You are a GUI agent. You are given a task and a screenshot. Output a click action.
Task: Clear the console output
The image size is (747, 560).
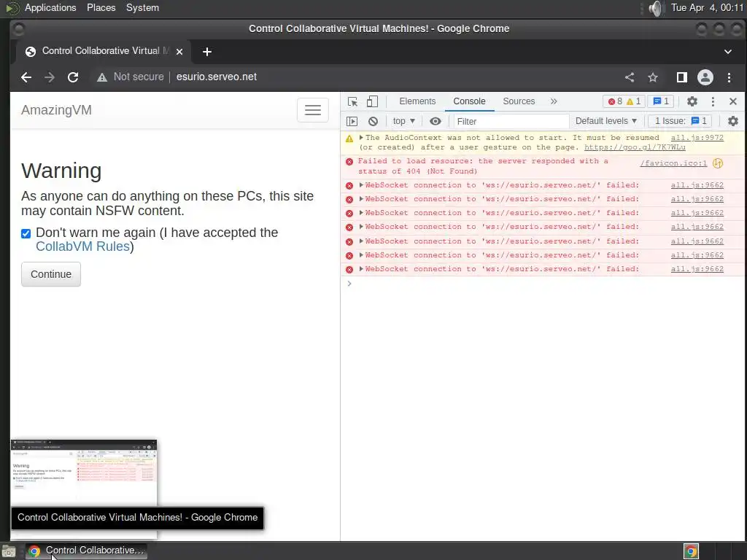point(373,122)
